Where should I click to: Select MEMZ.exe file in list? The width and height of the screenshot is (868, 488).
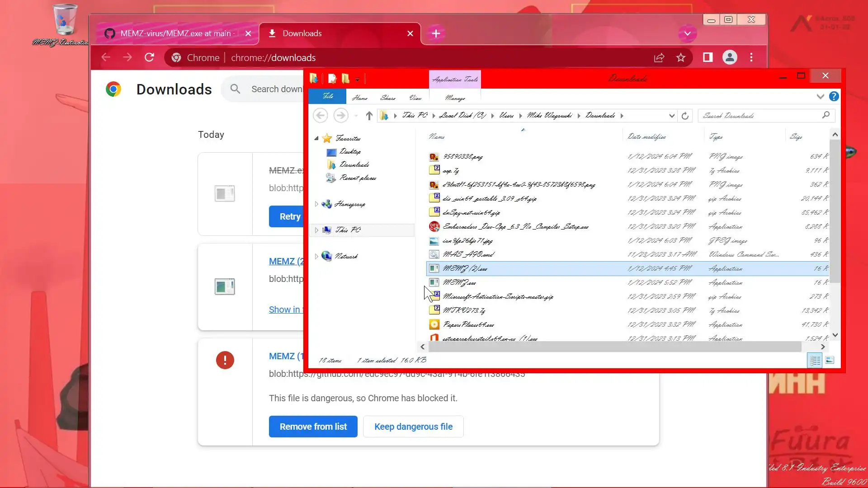pos(459,282)
